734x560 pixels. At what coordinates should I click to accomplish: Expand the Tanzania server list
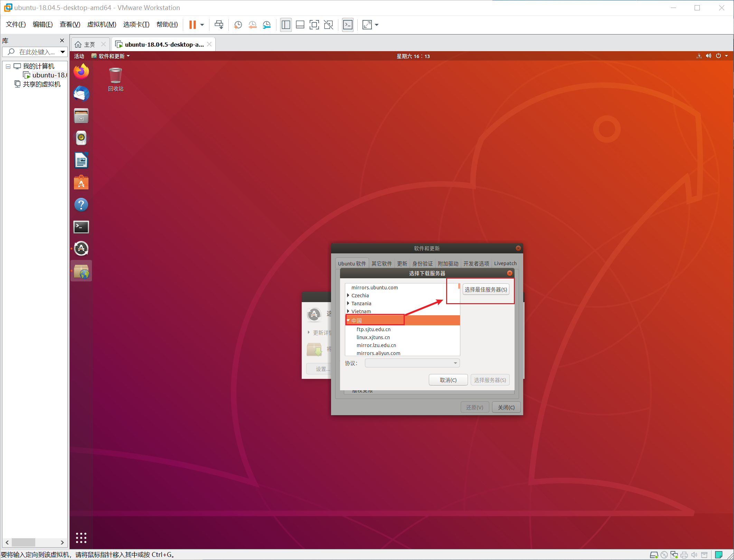(x=348, y=303)
